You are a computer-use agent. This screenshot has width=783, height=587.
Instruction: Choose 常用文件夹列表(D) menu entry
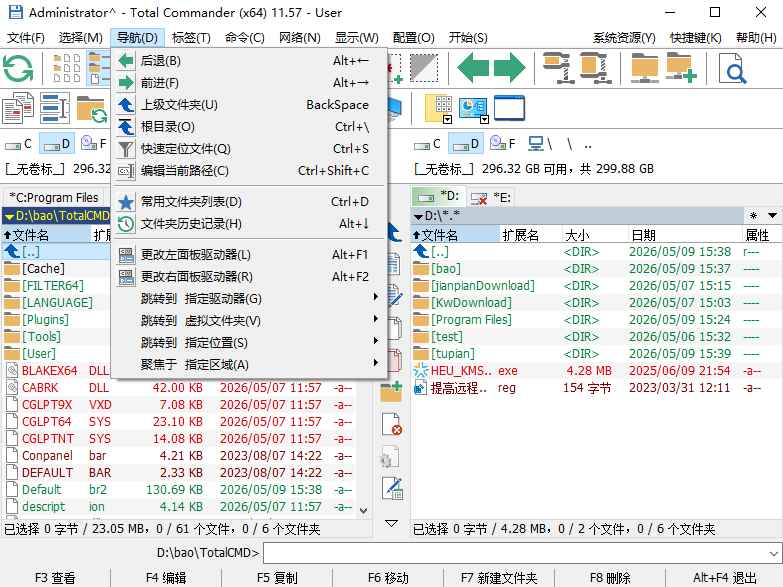point(250,202)
